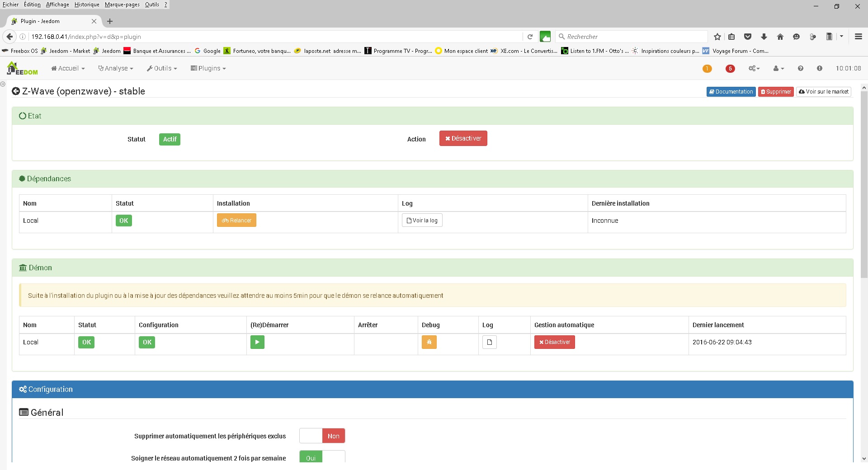Click the red Supprimer plugin button

(x=776, y=92)
